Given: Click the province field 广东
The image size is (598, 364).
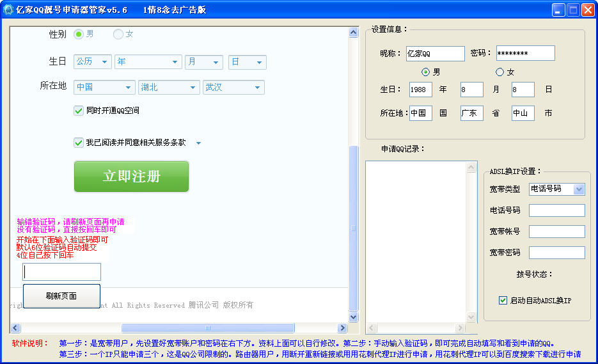Looking at the screenshot, I should pos(472,113).
